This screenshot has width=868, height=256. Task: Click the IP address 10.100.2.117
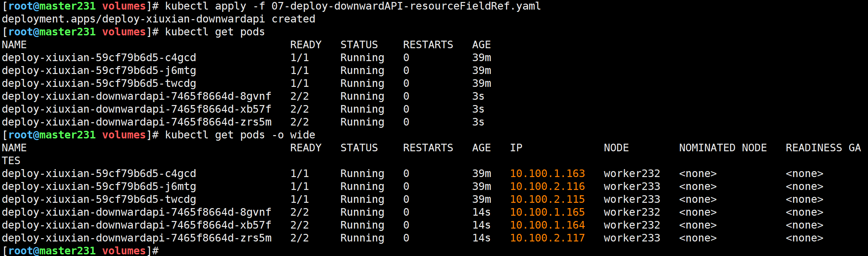[x=547, y=238]
